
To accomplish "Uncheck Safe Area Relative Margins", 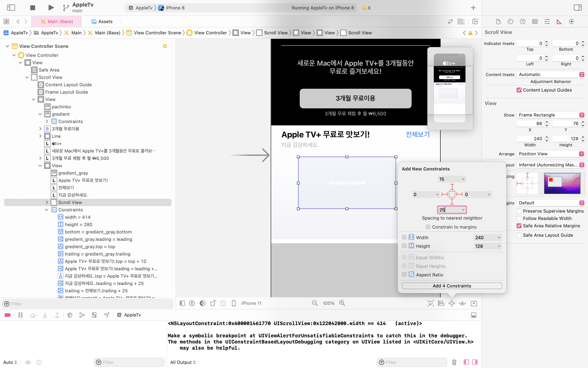I will click(519, 226).
